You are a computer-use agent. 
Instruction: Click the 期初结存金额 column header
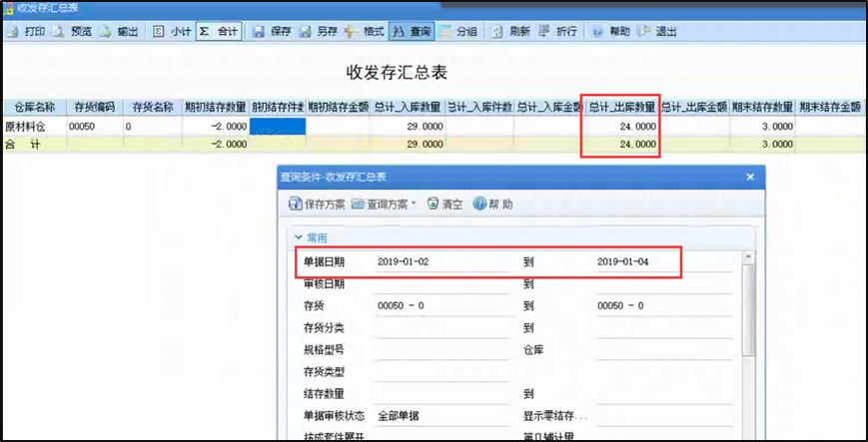point(339,106)
